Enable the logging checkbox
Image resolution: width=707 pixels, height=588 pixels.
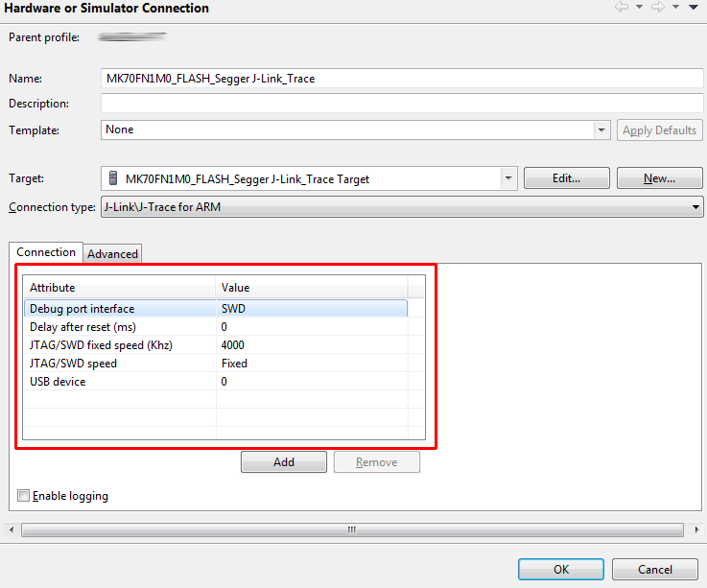tap(24, 496)
